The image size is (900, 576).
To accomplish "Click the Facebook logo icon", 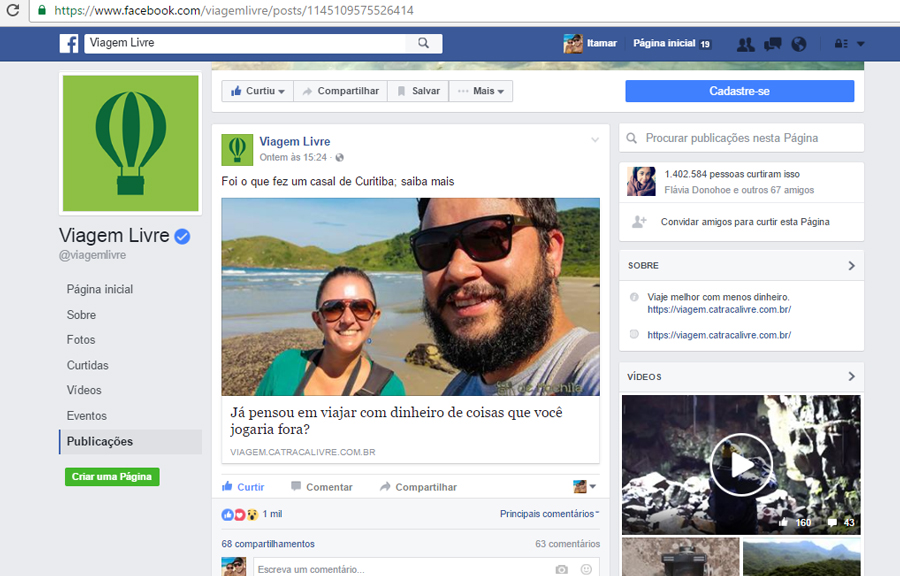I will click(x=69, y=44).
